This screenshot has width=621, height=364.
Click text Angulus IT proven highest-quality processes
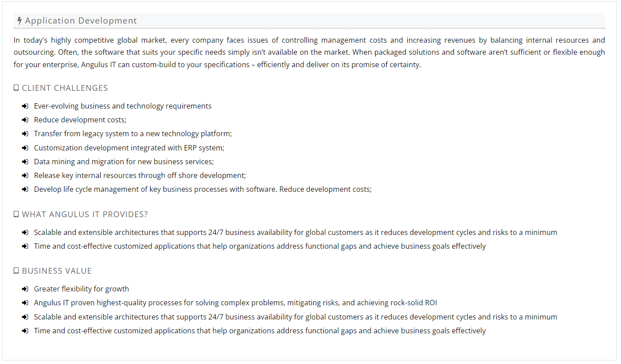(235, 303)
